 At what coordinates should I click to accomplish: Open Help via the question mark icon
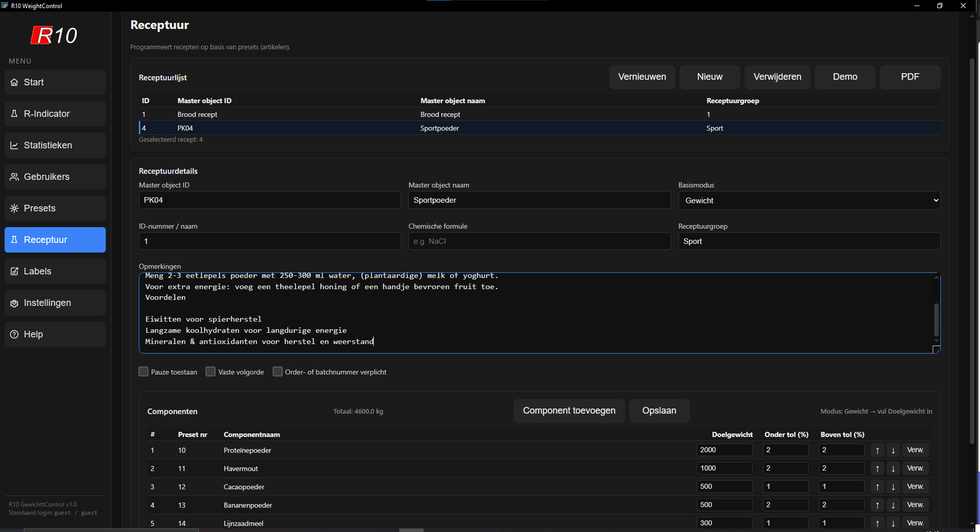tap(15, 334)
